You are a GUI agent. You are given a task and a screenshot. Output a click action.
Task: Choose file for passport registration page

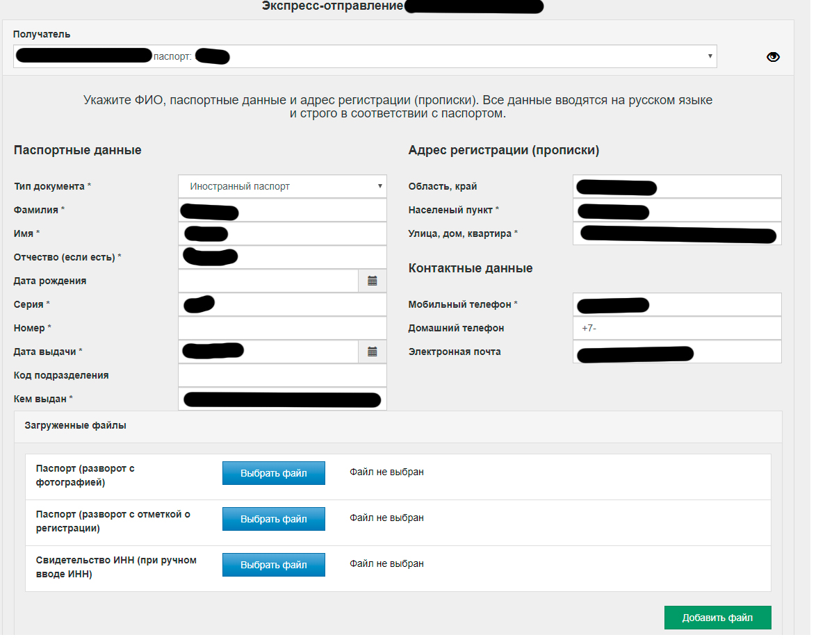pos(273,519)
